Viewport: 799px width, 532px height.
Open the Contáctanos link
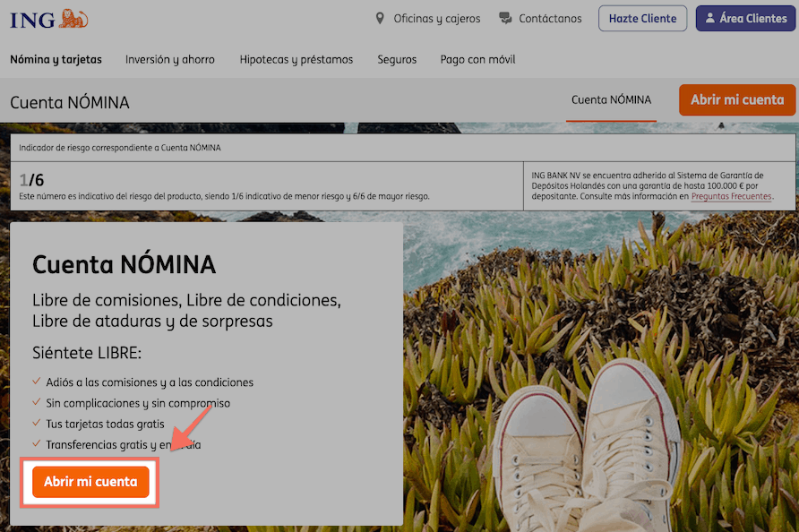click(550, 19)
